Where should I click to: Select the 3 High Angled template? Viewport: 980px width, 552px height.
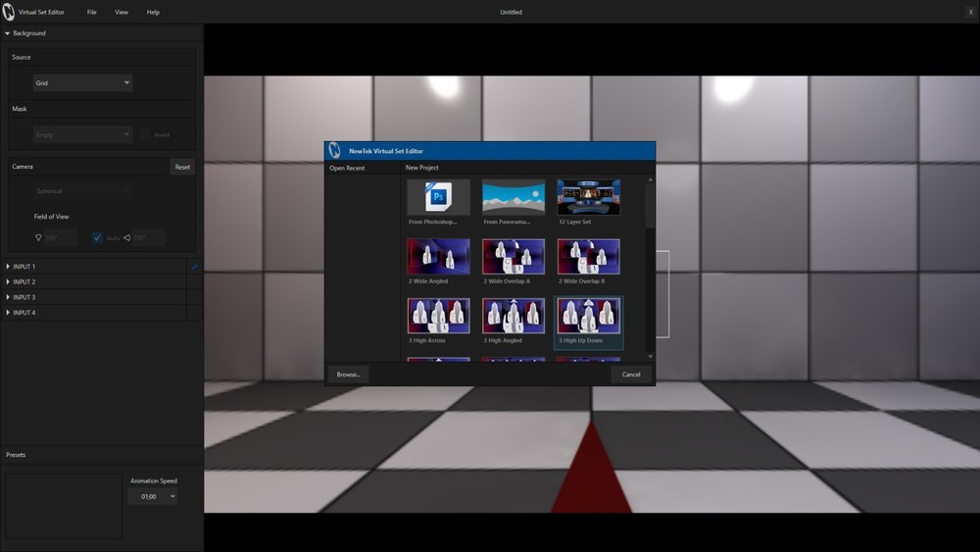pos(514,321)
